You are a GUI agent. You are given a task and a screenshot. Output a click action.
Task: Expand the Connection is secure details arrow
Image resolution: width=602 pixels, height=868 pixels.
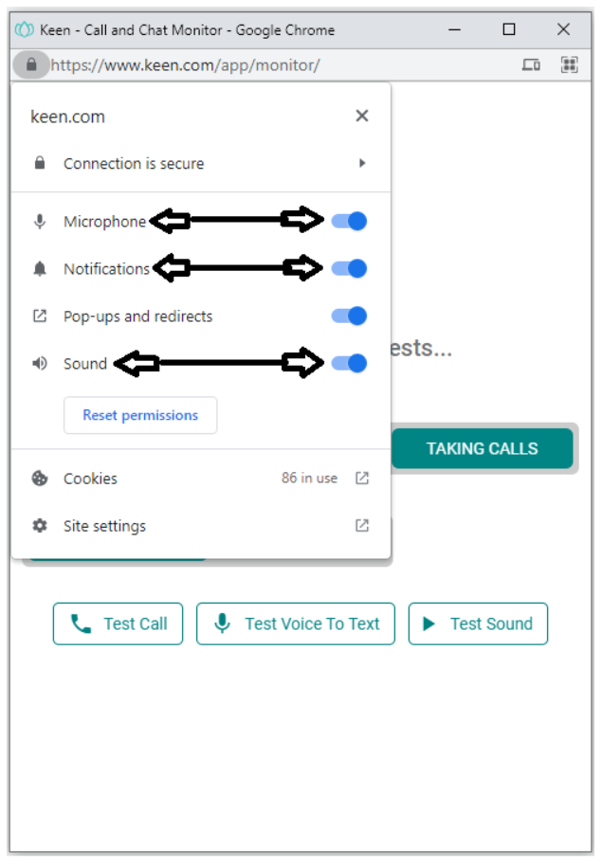(362, 163)
